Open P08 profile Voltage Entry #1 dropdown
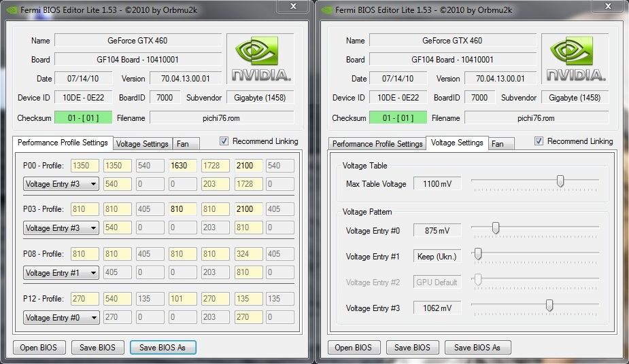 pyautogui.click(x=61, y=273)
